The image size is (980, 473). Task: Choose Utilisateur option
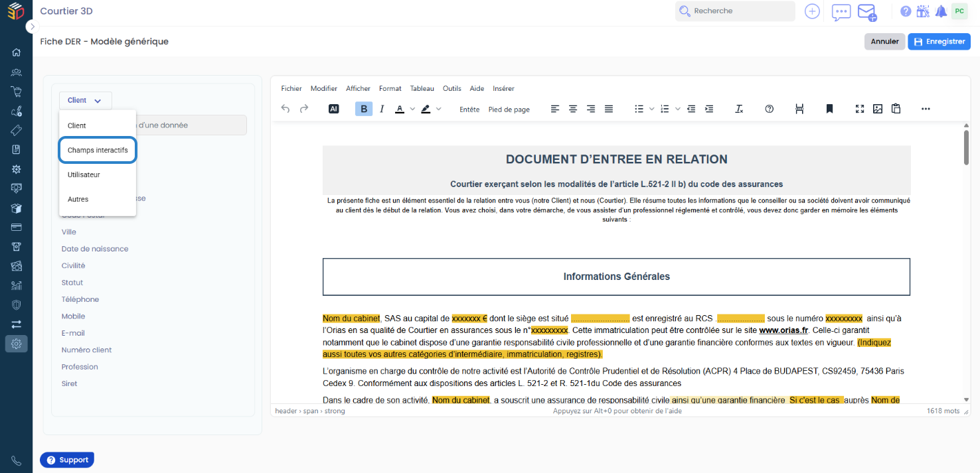tap(98, 174)
